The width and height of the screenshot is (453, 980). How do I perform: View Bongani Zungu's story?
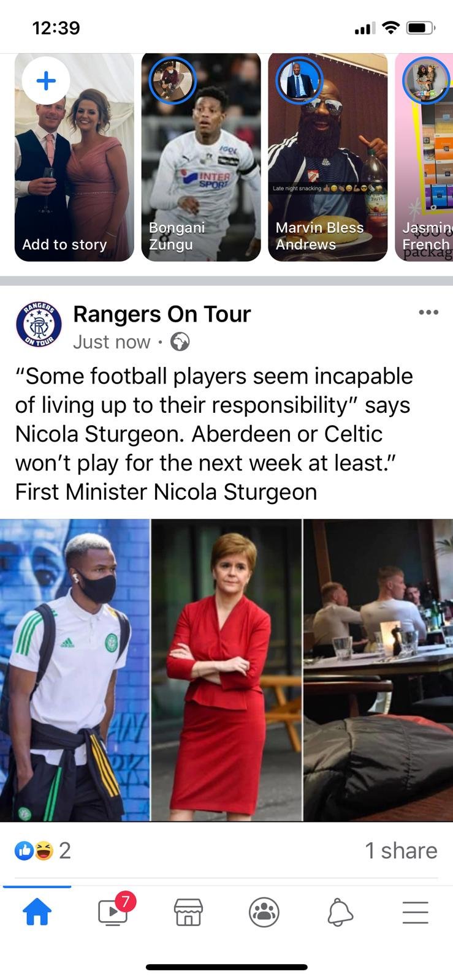coord(201,157)
